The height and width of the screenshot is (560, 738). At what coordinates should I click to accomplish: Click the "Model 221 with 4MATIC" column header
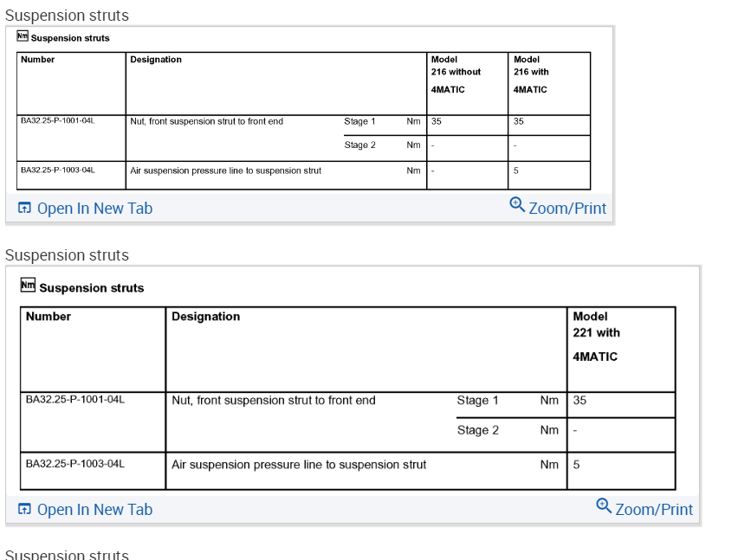tap(597, 336)
